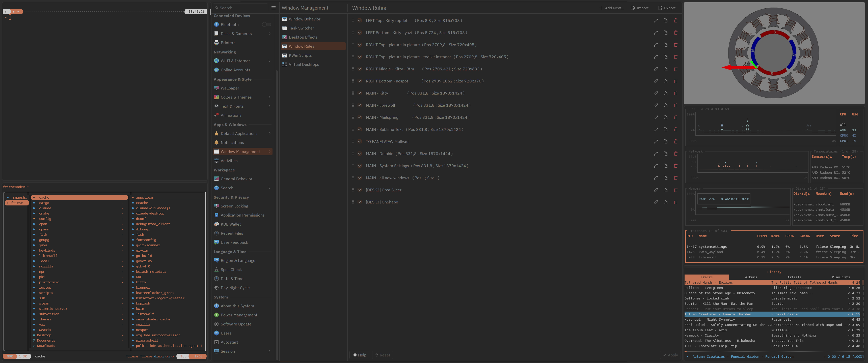The height and width of the screenshot is (363, 868).
Task: Toggle the Bluetooth switch in sidebar
Action: click(266, 25)
